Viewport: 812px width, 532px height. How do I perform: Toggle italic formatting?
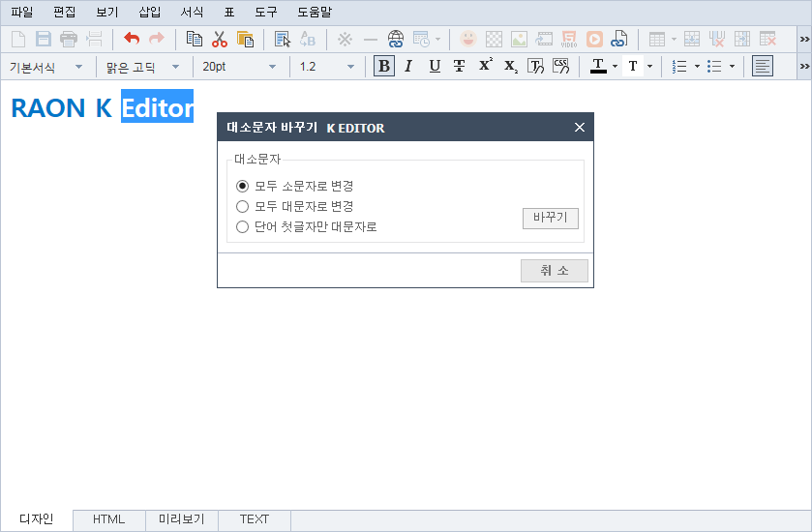[x=408, y=66]
